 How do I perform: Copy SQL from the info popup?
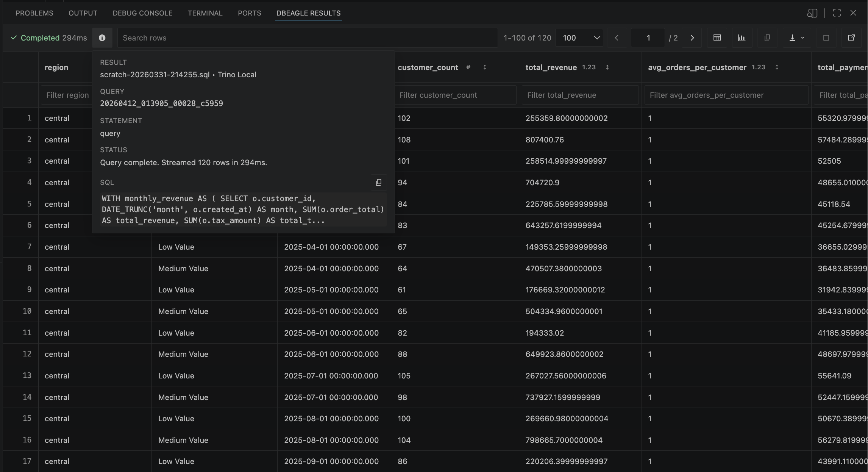click(x=378, y=183)
